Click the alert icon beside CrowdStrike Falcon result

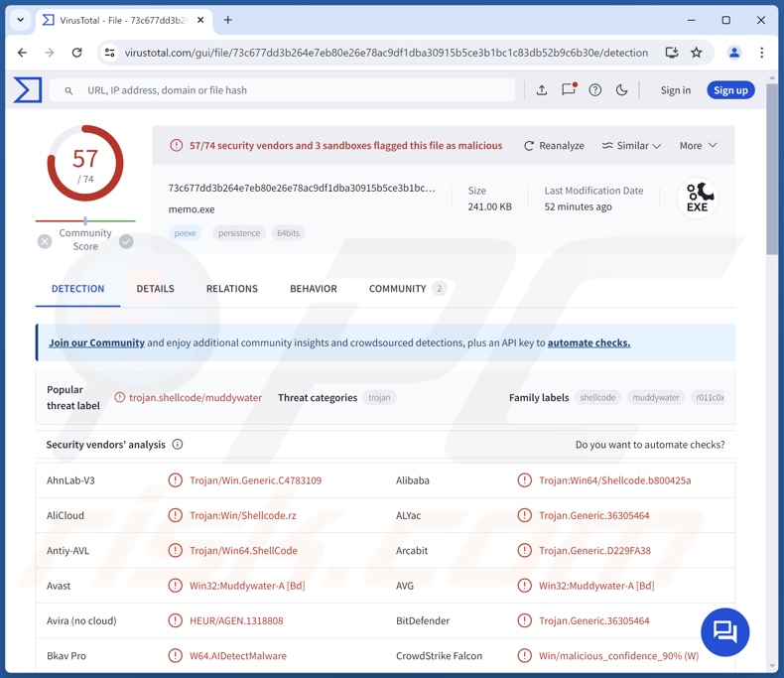pyautogui.click(x=525, y=655)
